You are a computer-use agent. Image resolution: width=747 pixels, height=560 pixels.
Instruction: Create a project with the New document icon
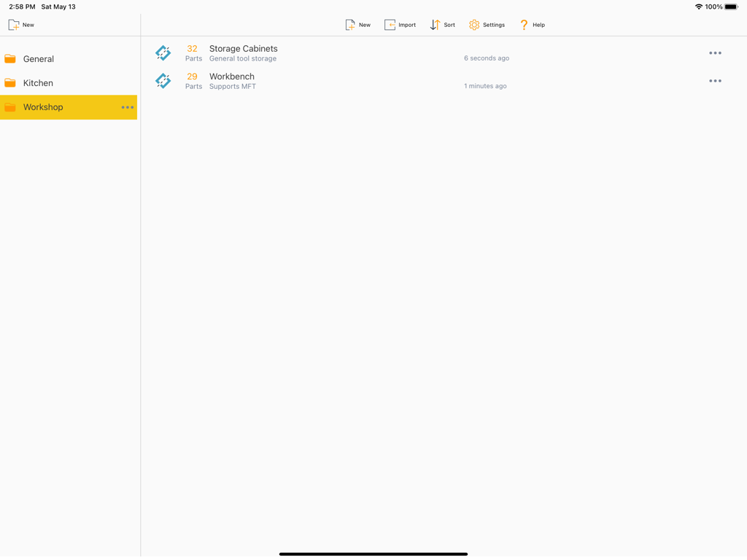[349, 24]
